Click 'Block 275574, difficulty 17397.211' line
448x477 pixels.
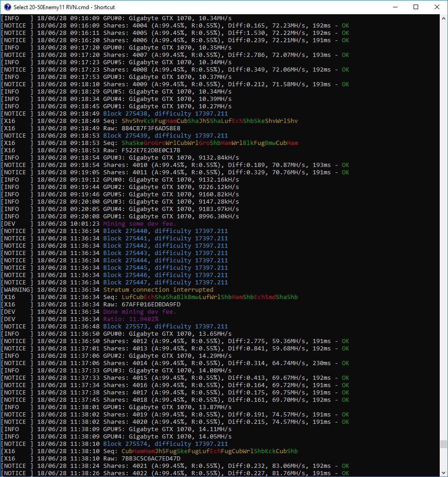tap(166, 444)
